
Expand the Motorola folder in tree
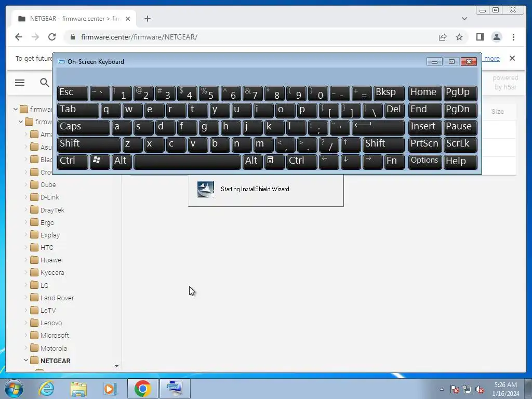coord(26,348)
